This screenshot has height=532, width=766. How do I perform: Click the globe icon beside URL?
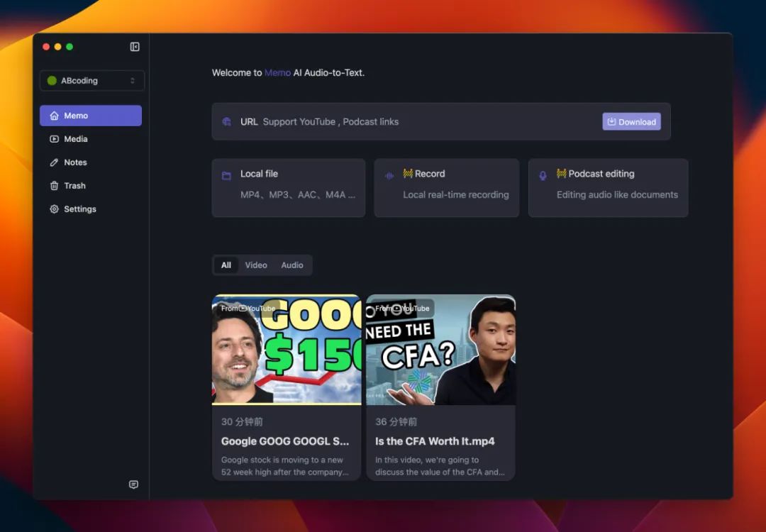pyautogui.click(x=227, y=122)
